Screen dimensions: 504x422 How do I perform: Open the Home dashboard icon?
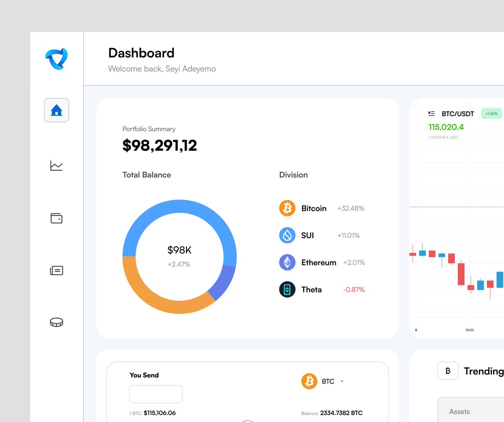tap(56, 110)
